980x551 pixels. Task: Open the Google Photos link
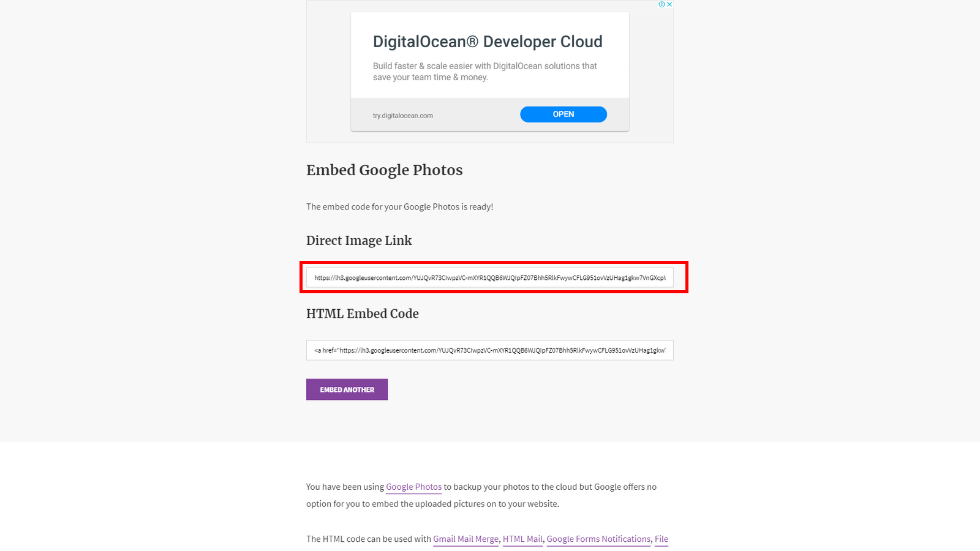[x=413, y=487]
